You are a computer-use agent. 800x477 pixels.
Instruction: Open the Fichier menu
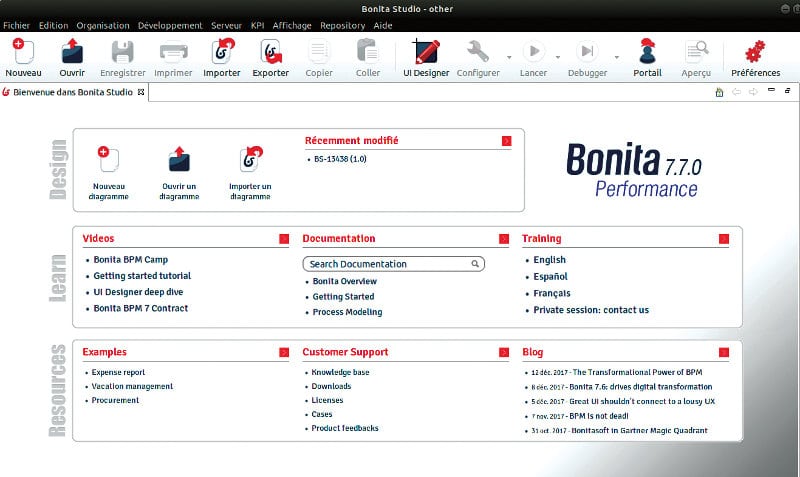pyautogui.click(x=17, y=25)
